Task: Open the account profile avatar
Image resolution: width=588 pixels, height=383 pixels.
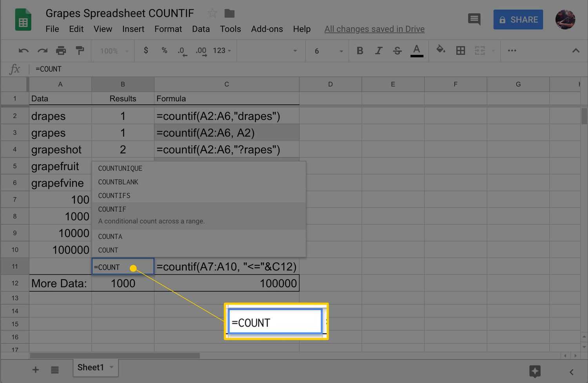Action: pos(565,19)
